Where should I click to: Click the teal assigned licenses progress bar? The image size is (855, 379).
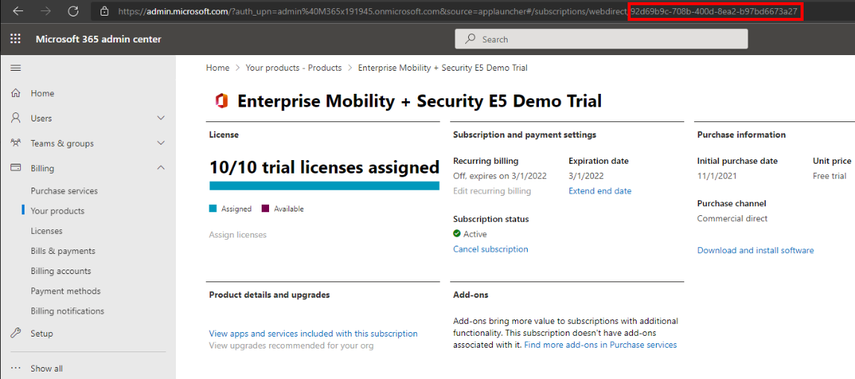324,185
